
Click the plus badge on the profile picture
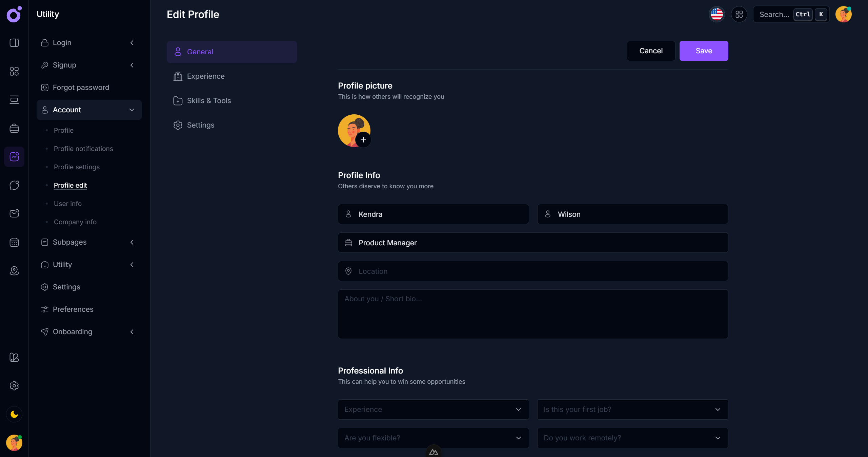pos(363,140)
